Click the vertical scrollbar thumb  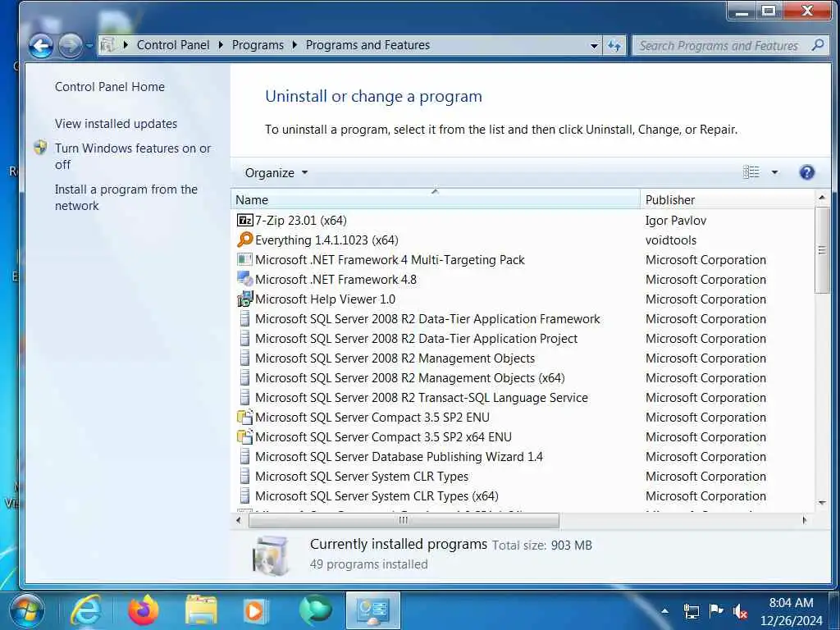[x=822, y=250]
